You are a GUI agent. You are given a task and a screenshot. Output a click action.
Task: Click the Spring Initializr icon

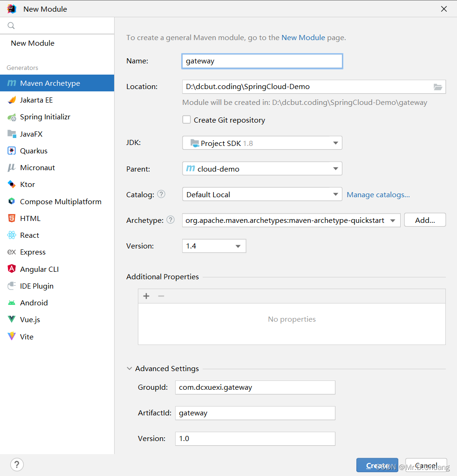(12, 117)
